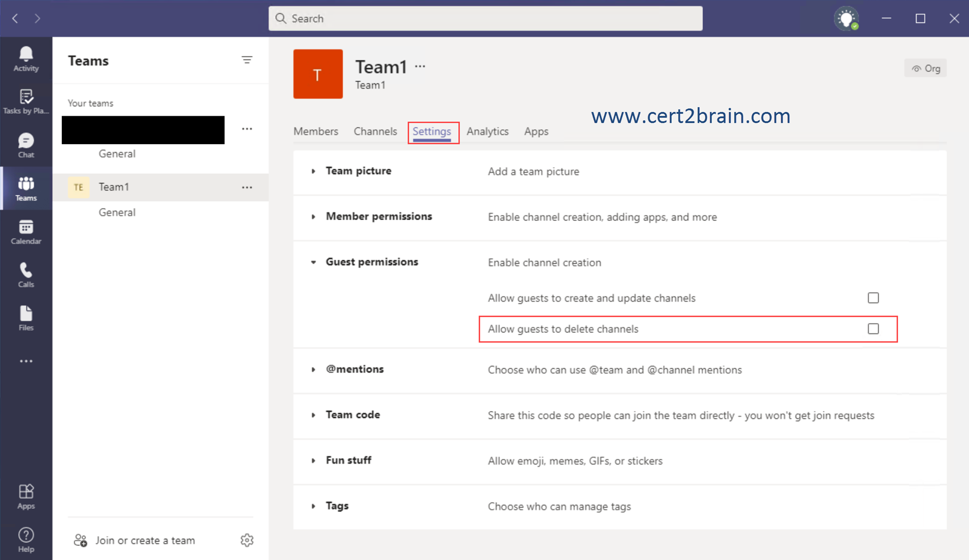Collapse the Guest permissions section
Viewport: 969px width, 560px height.
tap(314, 262)
